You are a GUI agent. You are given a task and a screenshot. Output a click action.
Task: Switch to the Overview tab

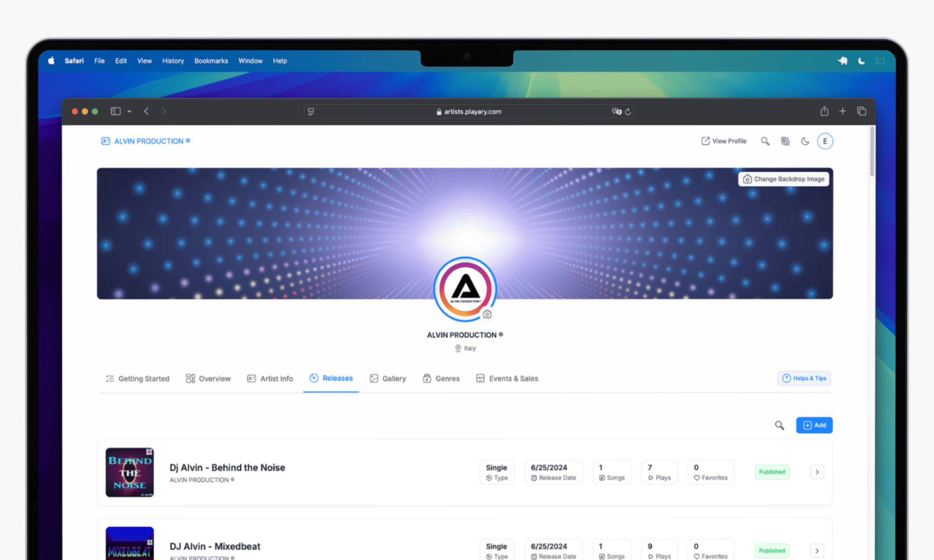(x=208, y=378)
